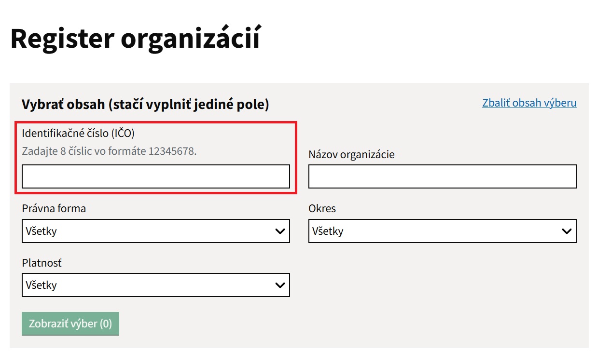Click the chevron arrow in Právna forma
The width and height of the screenshot is (597, 364).
[280, 231]
